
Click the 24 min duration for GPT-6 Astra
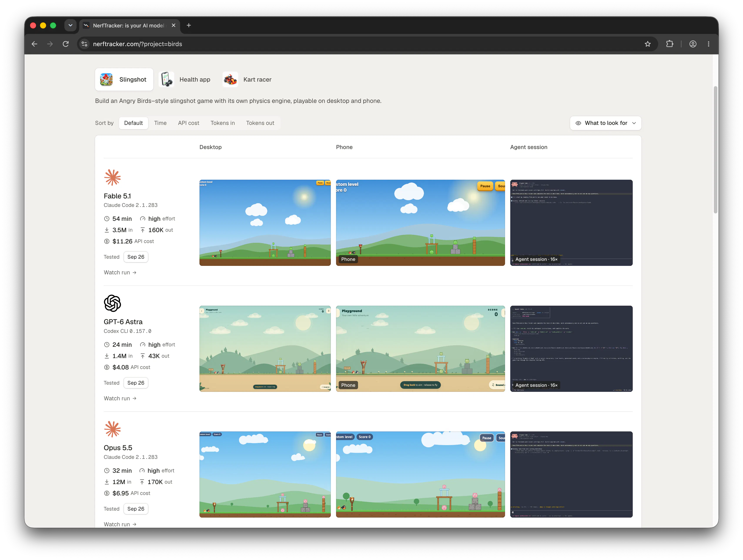122,345
